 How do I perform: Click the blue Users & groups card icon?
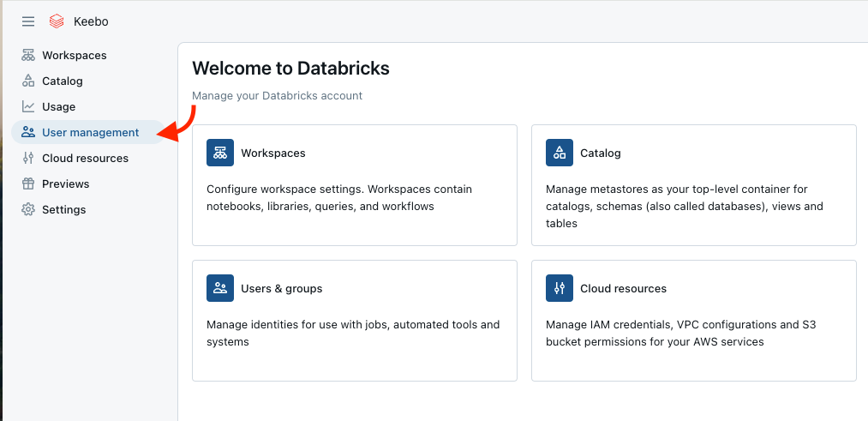tap(220, 288)
